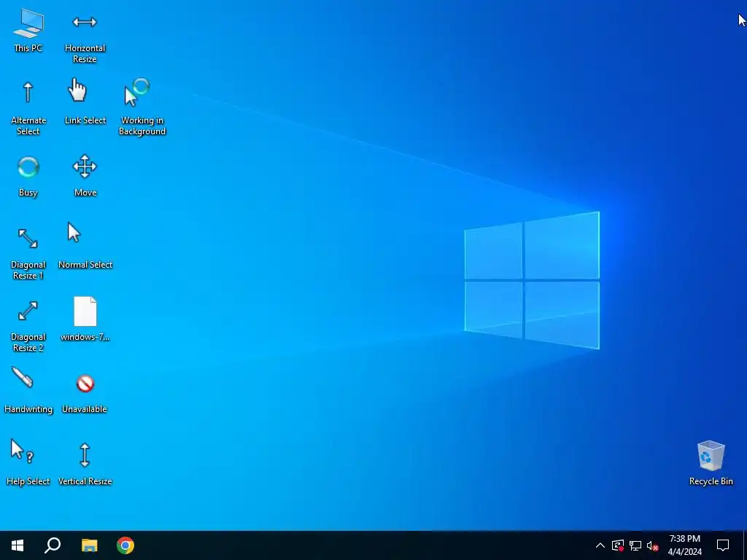Screen dimensions: 747x560
Task: Select the Normal Select arrow icon
Action: [x=74, y=233]
